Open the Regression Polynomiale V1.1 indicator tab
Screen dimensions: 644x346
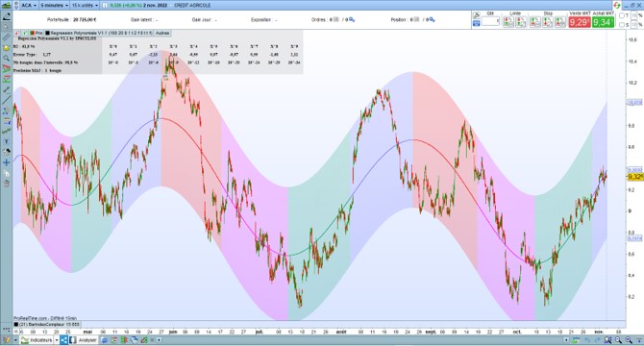[99, 33]
